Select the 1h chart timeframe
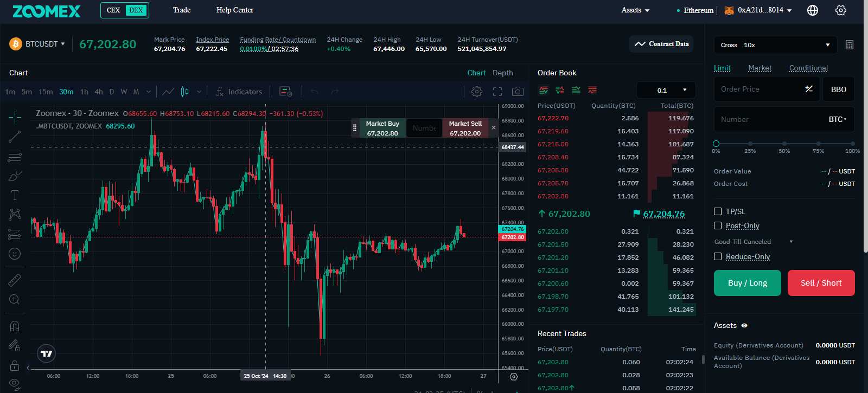The height and width of the screenshot is (393, 868). point(84,92)
